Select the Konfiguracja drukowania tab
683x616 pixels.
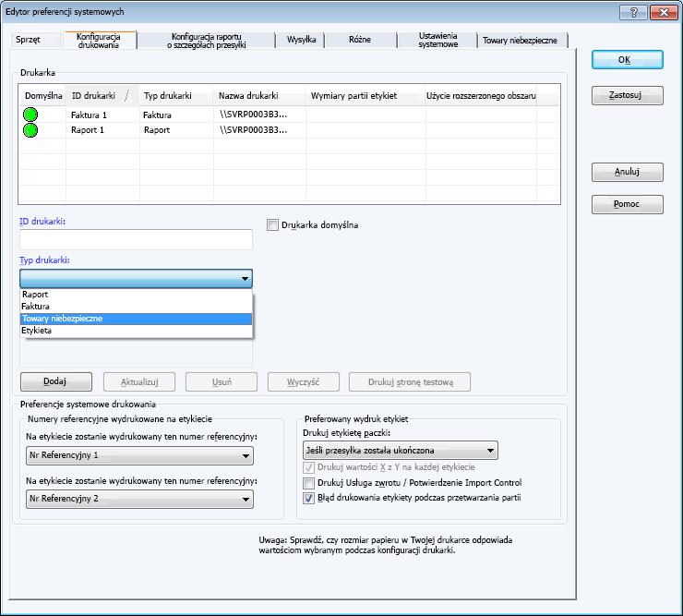point(99,41)
